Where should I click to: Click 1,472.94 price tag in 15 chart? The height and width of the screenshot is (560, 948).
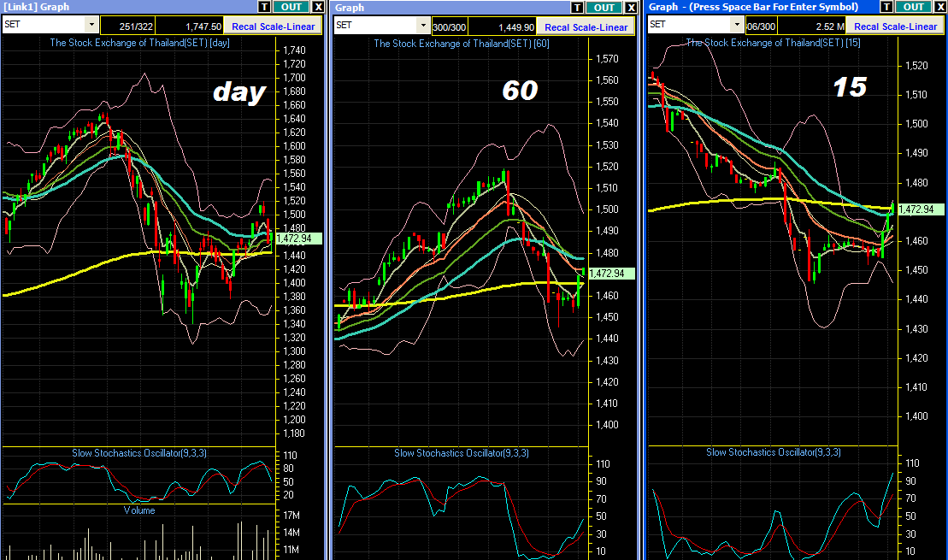pyautogui.click(x=921, y=209)
